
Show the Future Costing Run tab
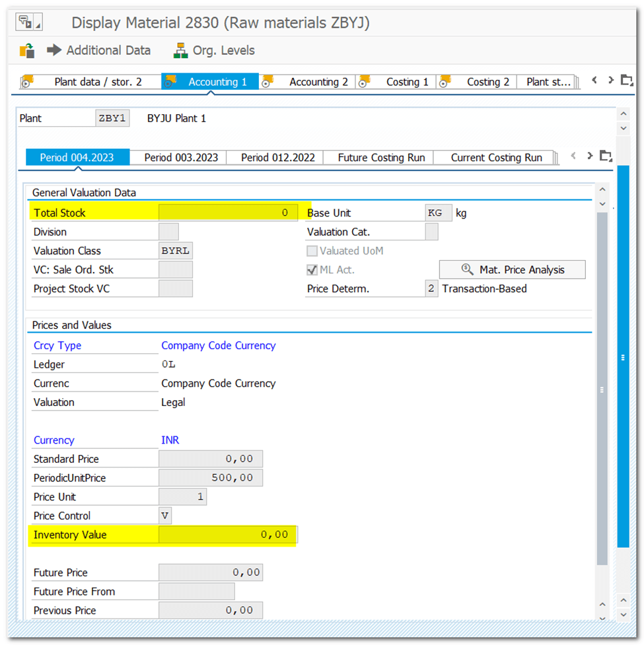(x=381, y=158)
